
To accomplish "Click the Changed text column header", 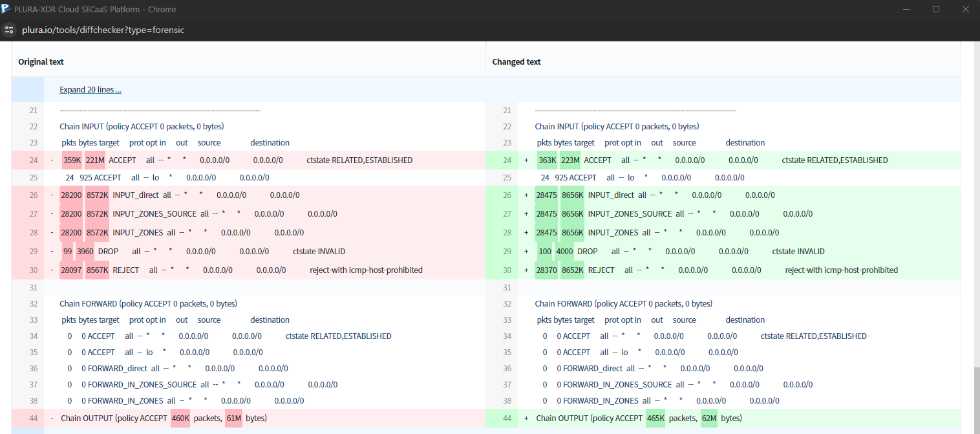I will pyautogui.click(x=517, y=62).
